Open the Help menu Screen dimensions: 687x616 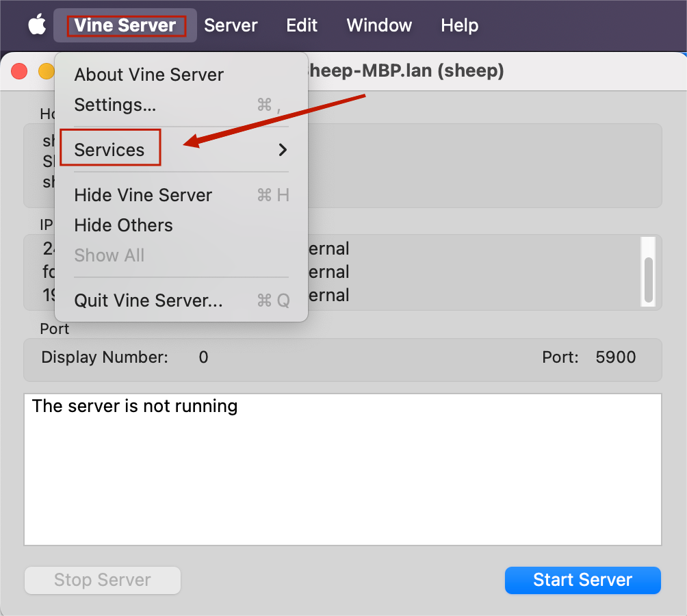[x=459, y=25]
